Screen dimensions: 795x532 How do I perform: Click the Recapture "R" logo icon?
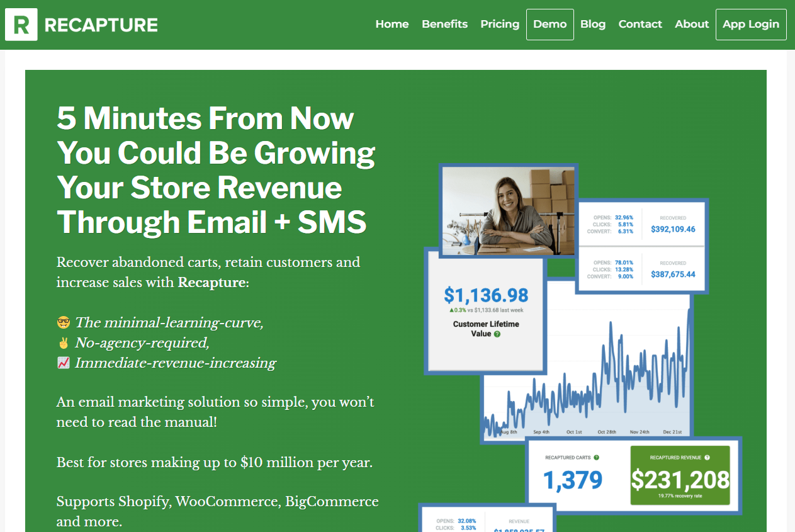[20, 24]
